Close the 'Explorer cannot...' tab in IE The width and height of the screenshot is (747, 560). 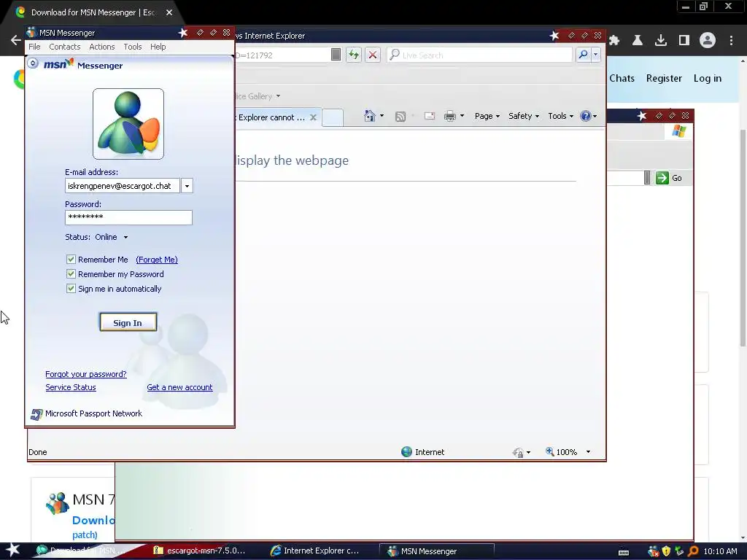[x=313, y=117]
